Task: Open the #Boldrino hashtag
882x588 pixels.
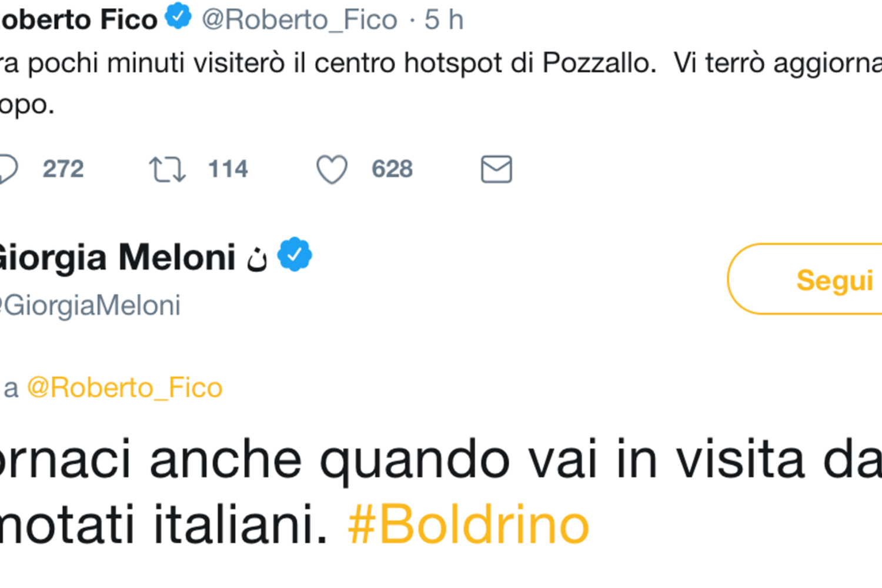Action: pos(468,524)
